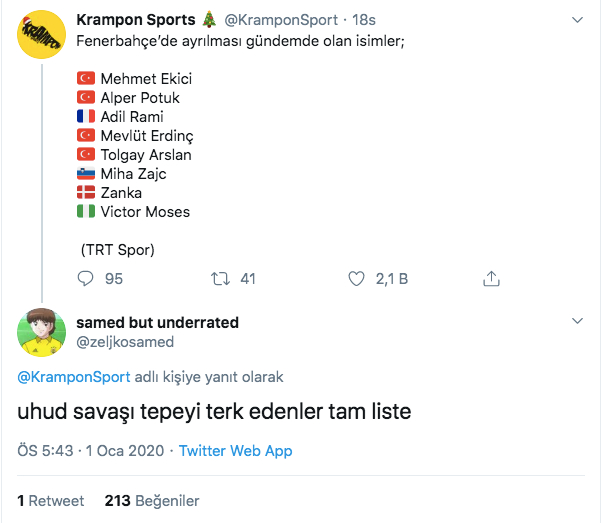Click the reply icon on Krampon Sports tweet
Image resolution: width=605 pixels, height=523 pixels.
(x=86, y=279)
